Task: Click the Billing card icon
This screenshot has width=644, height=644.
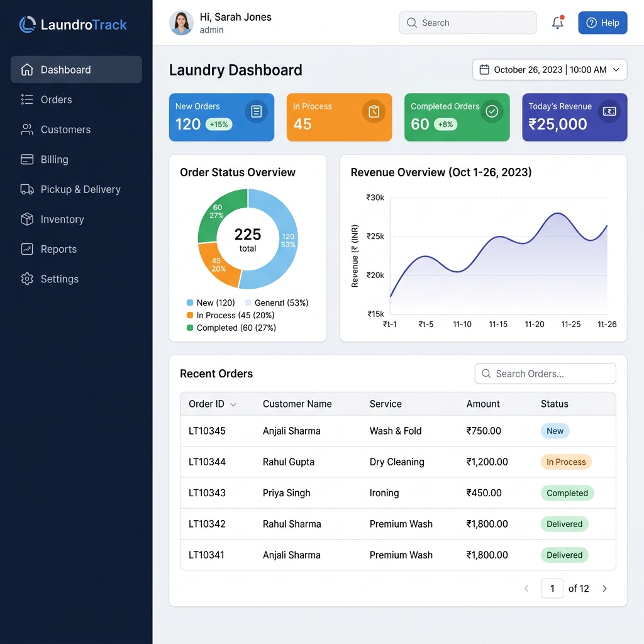Action: 27,159
